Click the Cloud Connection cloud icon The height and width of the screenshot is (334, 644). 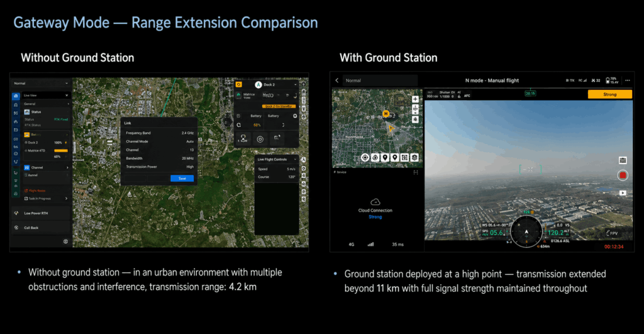tap(375, 202)
